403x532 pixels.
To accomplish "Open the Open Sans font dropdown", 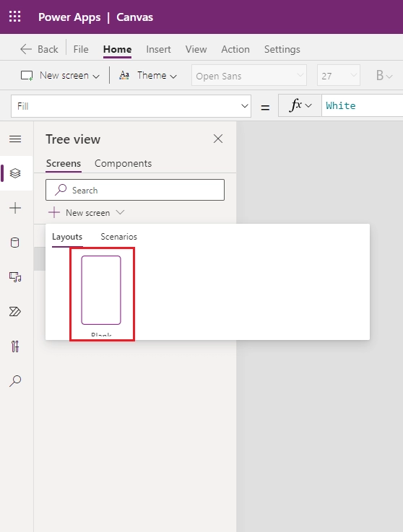I will pos(249,75).
